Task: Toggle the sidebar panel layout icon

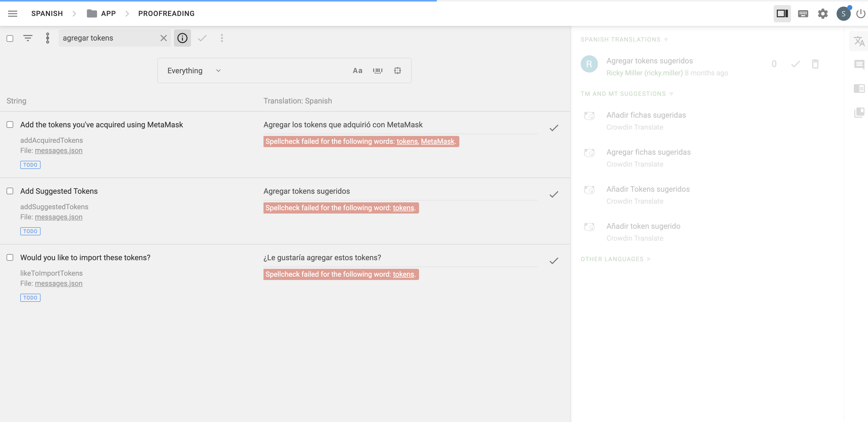Action: [782, 13]
